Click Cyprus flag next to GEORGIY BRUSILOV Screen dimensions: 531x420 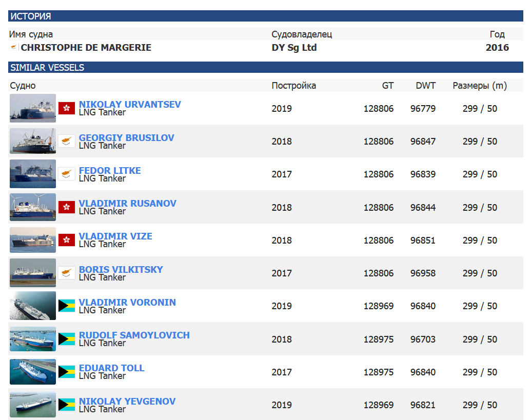coord(67,141)
